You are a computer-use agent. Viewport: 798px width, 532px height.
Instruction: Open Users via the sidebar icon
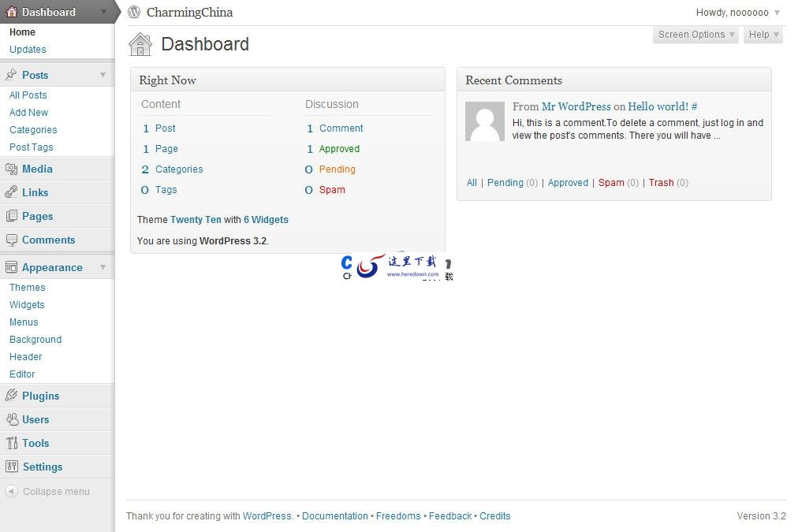click(x=11, y=419)
